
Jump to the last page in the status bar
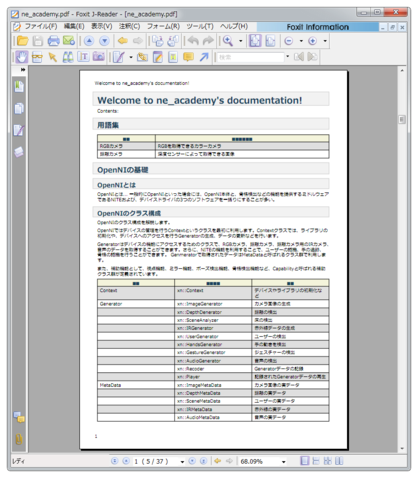pos(203,461)
